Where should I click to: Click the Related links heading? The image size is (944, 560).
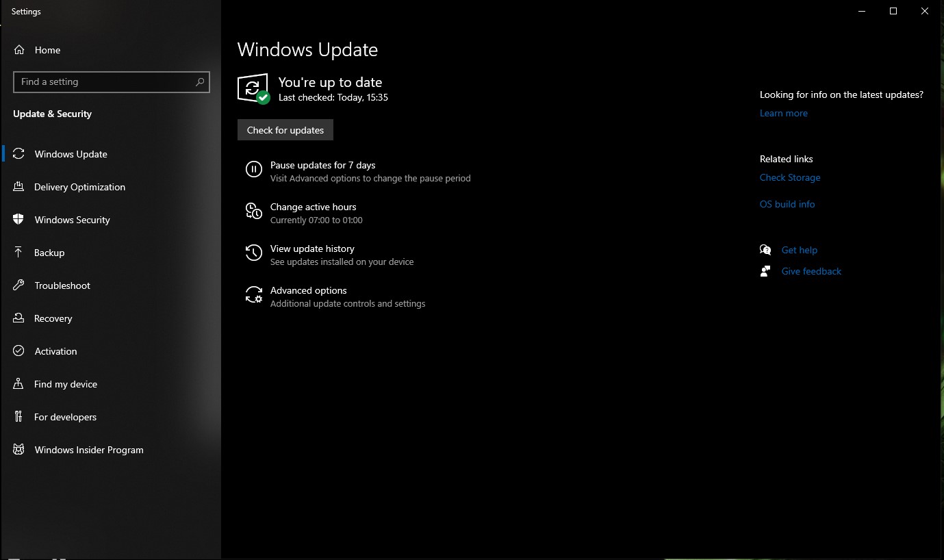787,159
